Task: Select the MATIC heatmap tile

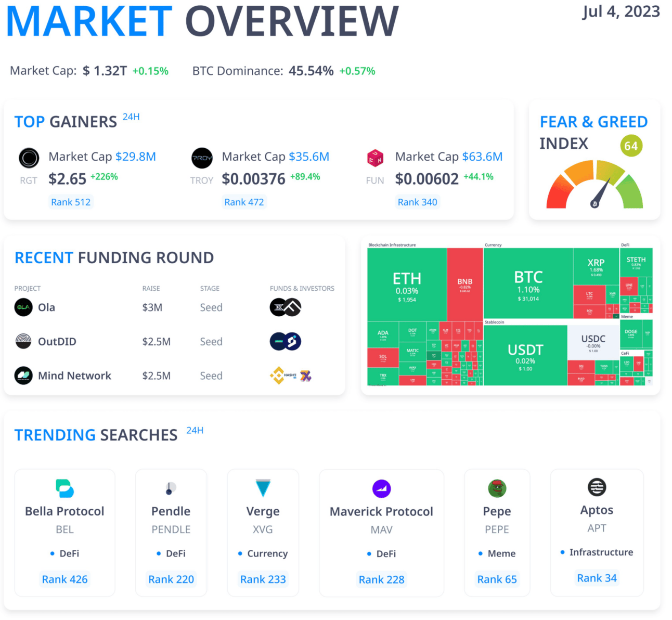Action: [412, 352]
